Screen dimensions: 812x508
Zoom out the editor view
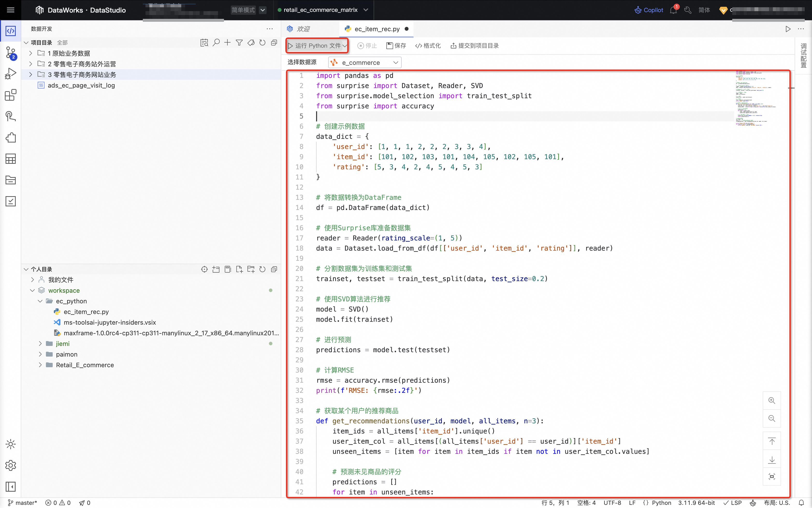772,418
